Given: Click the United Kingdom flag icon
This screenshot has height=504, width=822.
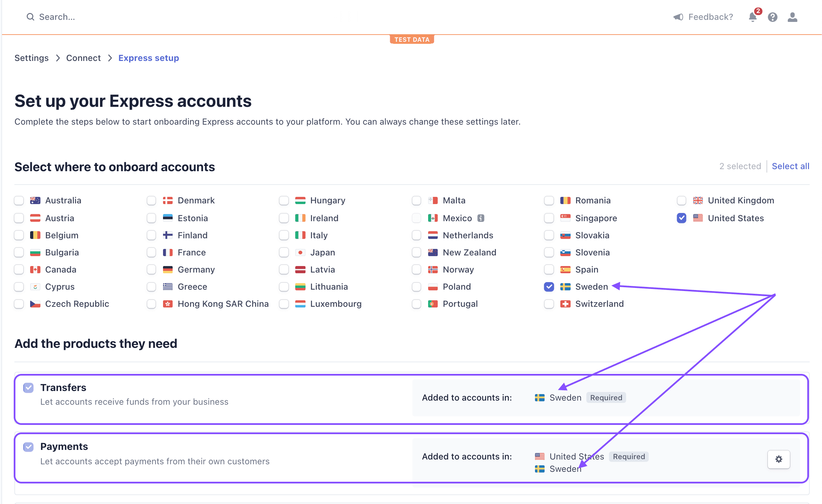Looking at the screenshot, I should pos(698,200).
